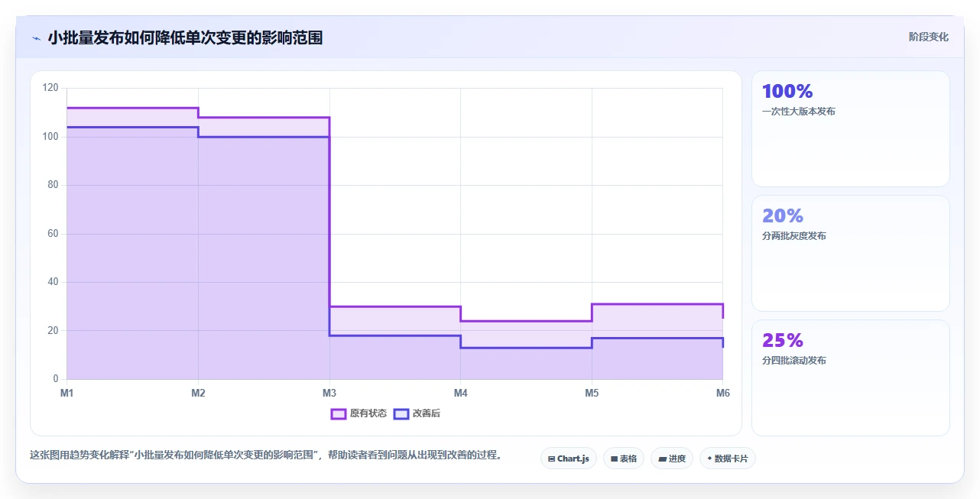Click the M3 axis label
Screen dimensions: 980x499
329,393
